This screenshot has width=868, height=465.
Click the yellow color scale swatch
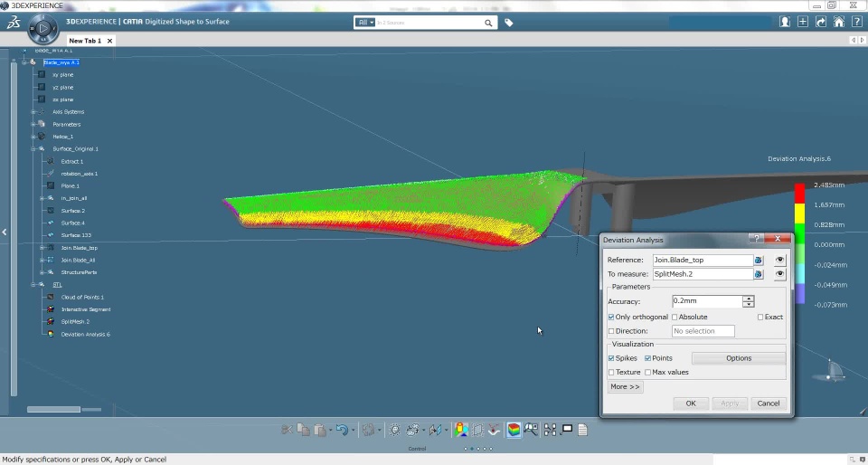click(800, 214)
